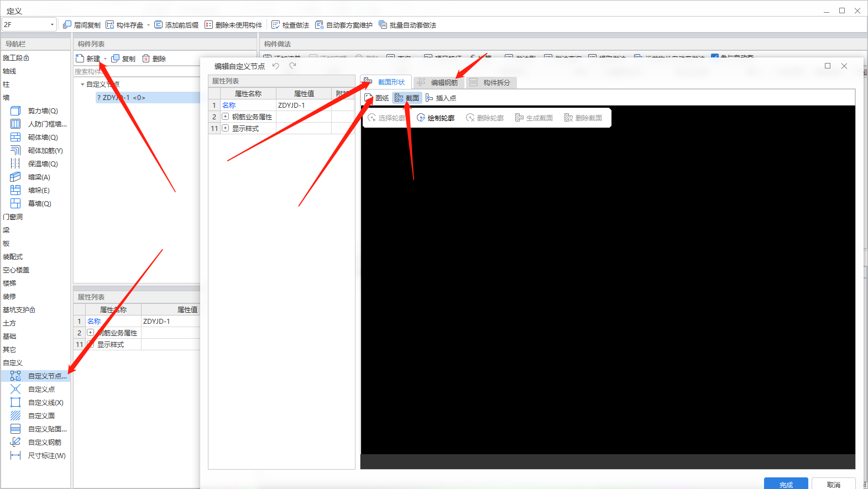The height and width of the screenshot is (489, 868).
Task: Open the 构件存盘 dropdown arrow
Action: pos(148,25)
